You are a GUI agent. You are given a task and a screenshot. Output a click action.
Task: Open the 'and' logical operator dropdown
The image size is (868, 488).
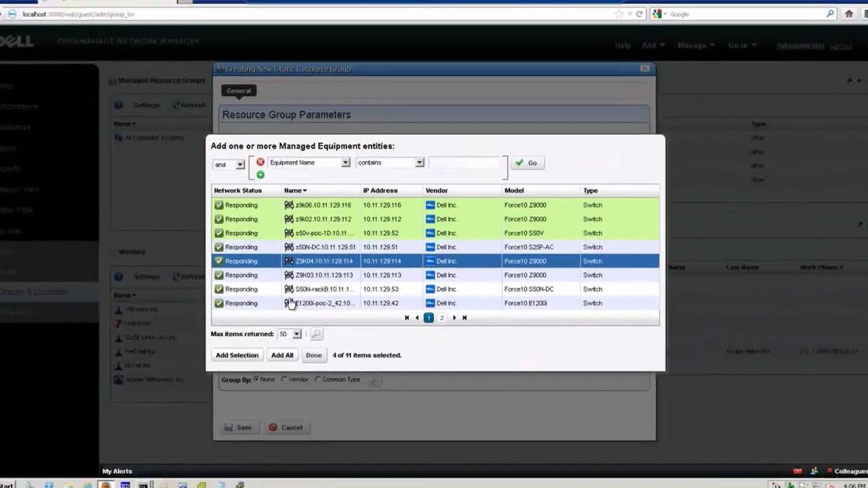pos(239,165)
